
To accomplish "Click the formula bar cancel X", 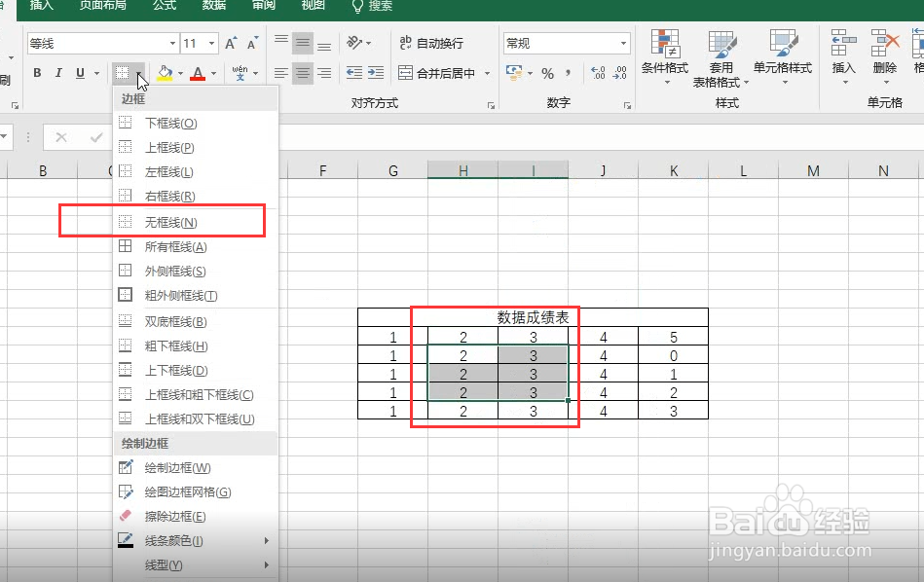I will click(60, 138).
